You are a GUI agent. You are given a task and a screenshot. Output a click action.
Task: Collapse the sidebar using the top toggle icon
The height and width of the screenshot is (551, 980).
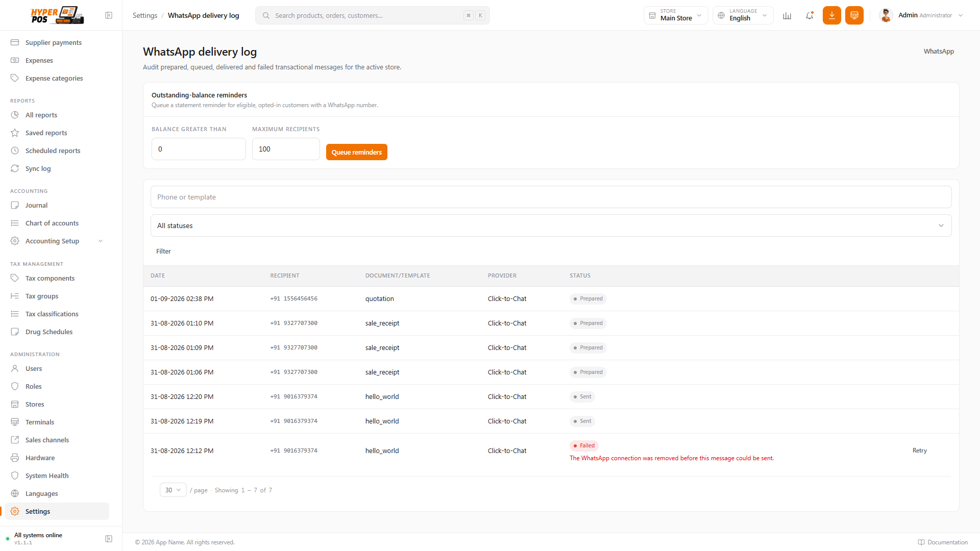pyautogui.click(x=109, y=15)
